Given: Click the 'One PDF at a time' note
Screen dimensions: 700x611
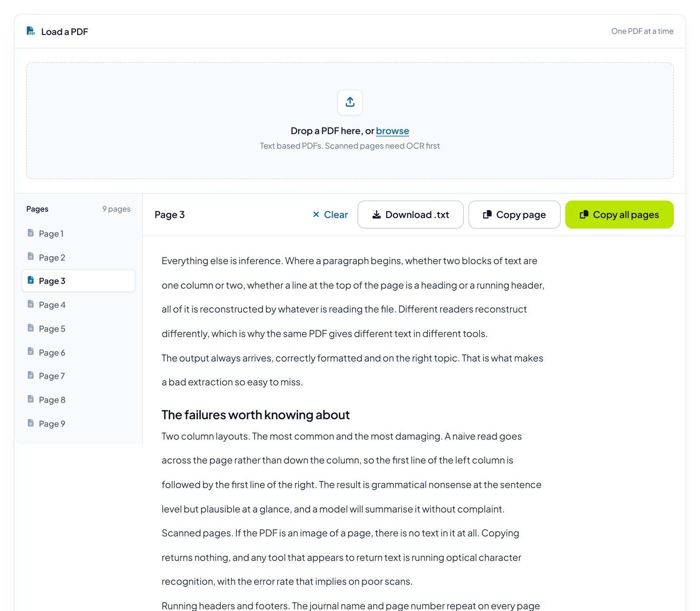Looking at the screenshot, I should click(642, 31).
